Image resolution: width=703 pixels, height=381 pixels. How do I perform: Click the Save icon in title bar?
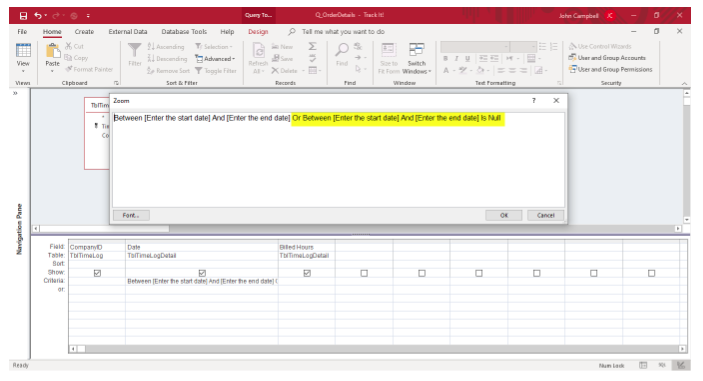pyautogui.click(x=23, y=16)
